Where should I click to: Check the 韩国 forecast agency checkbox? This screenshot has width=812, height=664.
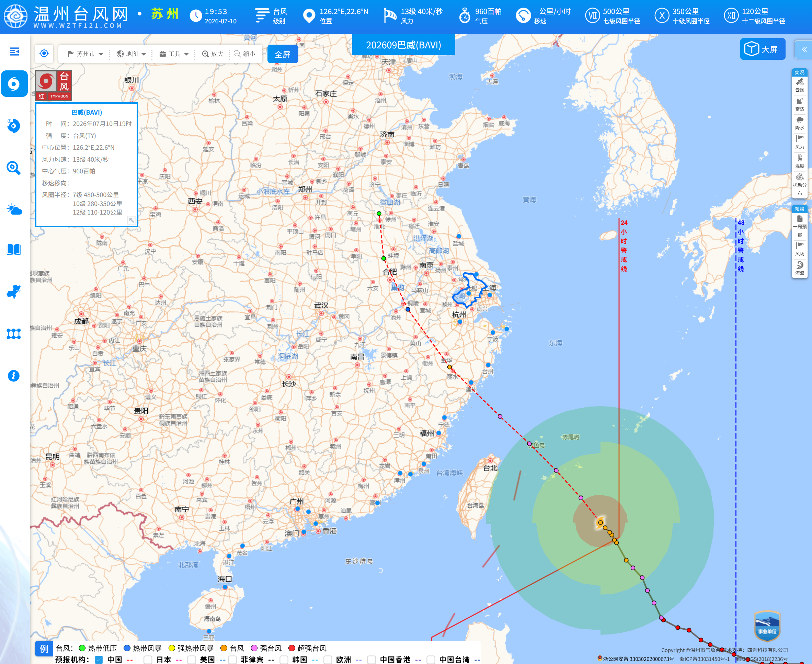pyautogui.click(x=283, y=660)
